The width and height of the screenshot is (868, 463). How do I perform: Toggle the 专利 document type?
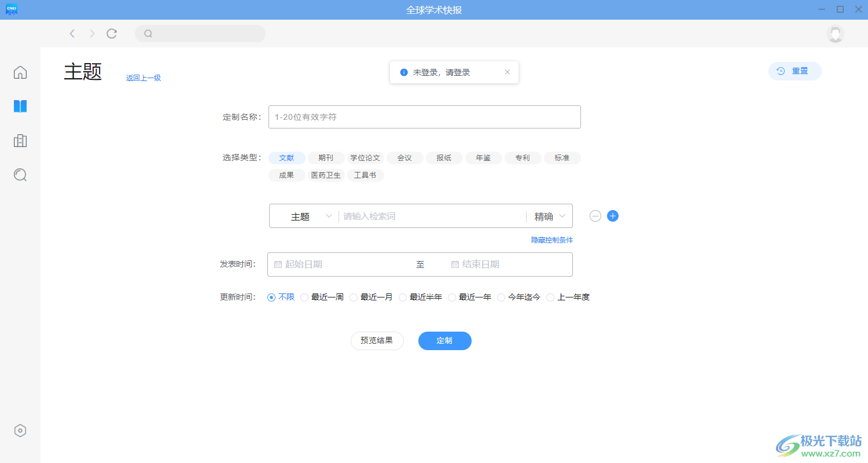click(523, 157)
